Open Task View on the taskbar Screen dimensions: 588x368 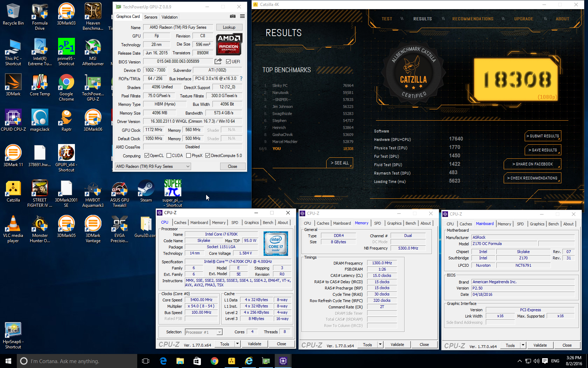[x=146, y=361]
